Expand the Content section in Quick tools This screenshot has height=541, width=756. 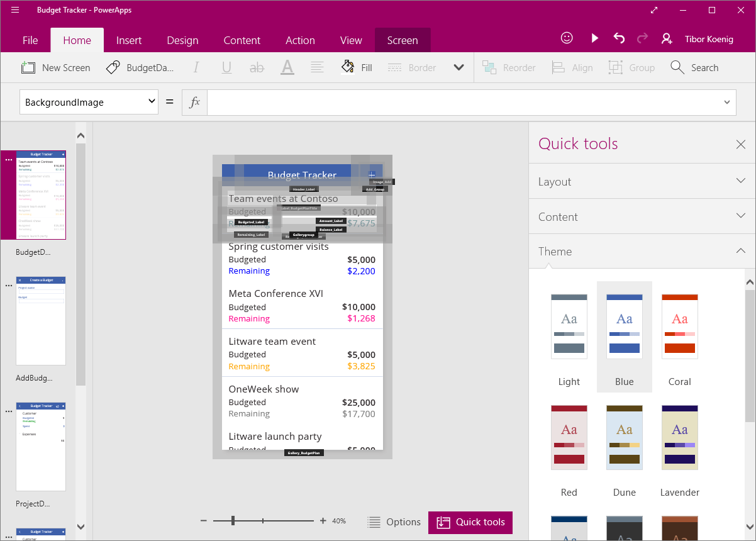(x=642, y=216)
